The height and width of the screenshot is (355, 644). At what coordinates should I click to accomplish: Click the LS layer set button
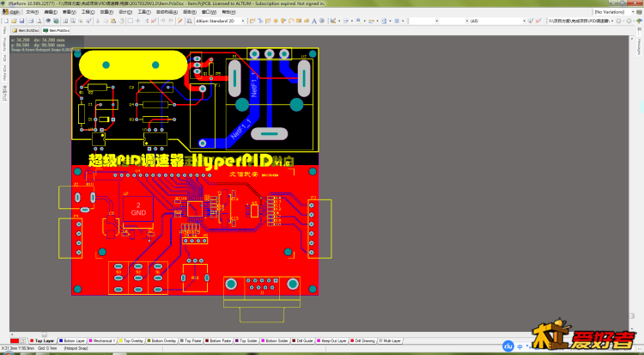tap(23, 341)
